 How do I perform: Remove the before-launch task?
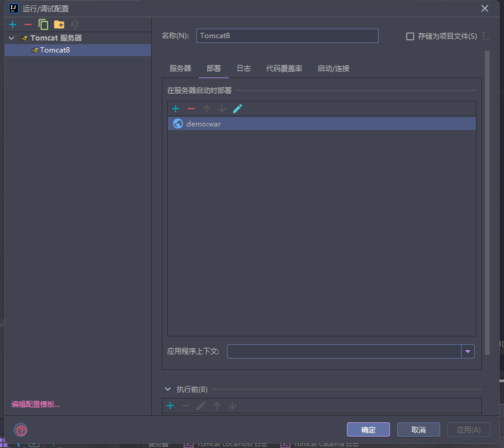186,406
